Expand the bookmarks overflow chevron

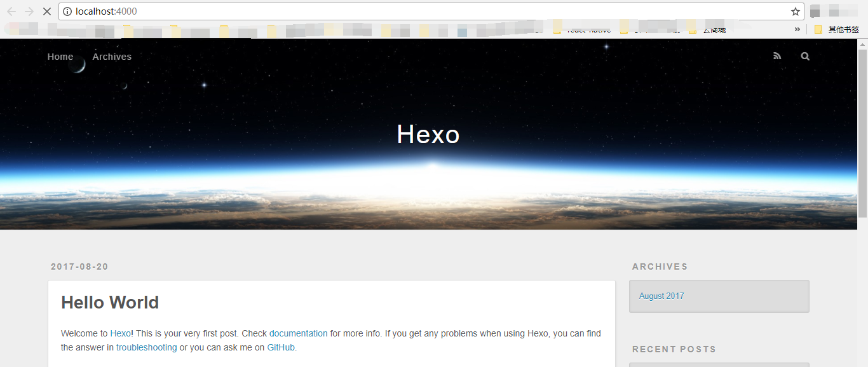click(797, 29)
